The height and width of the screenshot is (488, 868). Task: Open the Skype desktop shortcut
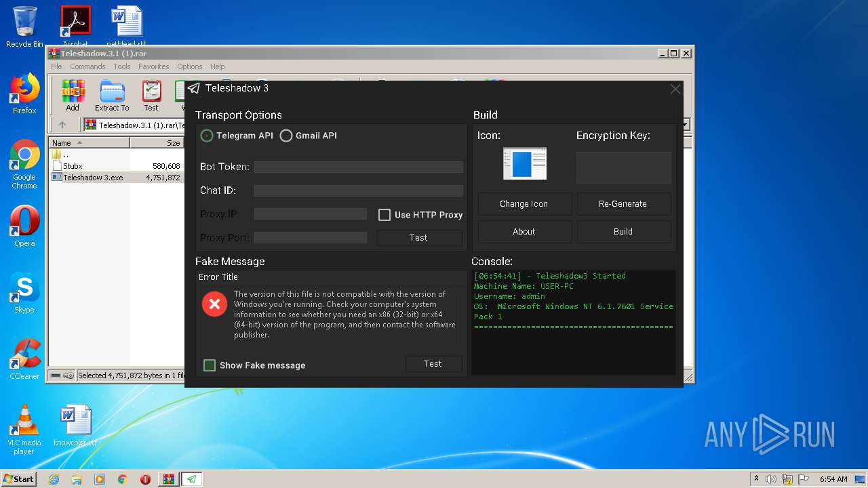pyautogui.click(x=24, y=293)
